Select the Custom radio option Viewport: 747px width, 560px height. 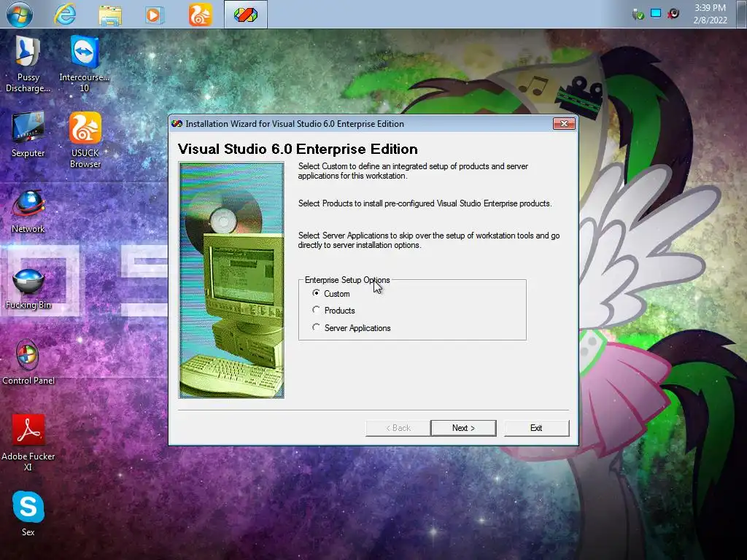click(x=332, y=293)
